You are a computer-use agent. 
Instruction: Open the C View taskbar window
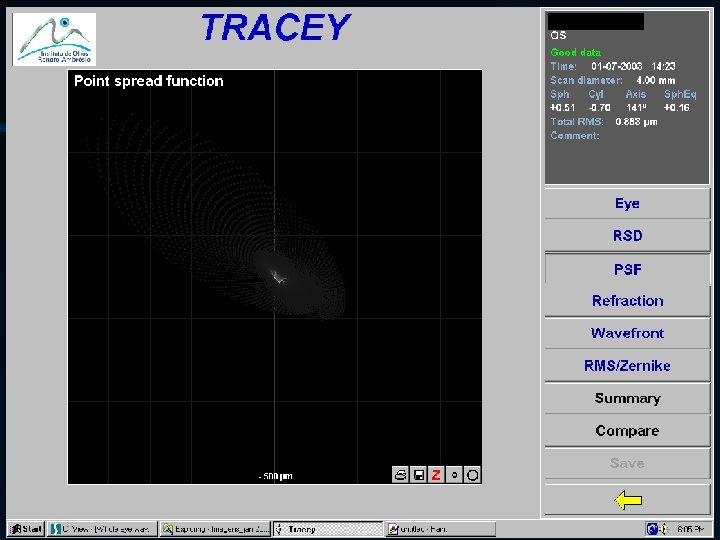pos(102,529)
